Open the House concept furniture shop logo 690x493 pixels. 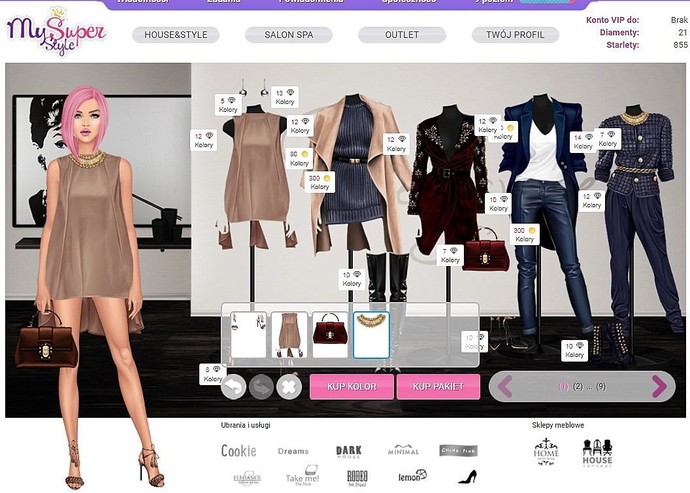[597, 453]
